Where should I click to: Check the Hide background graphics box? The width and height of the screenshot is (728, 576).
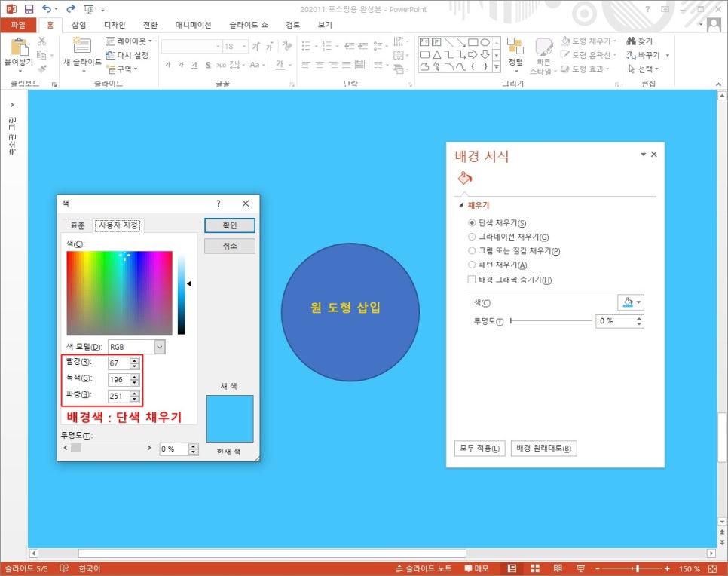pyautogui.click(x=472, y=280)
